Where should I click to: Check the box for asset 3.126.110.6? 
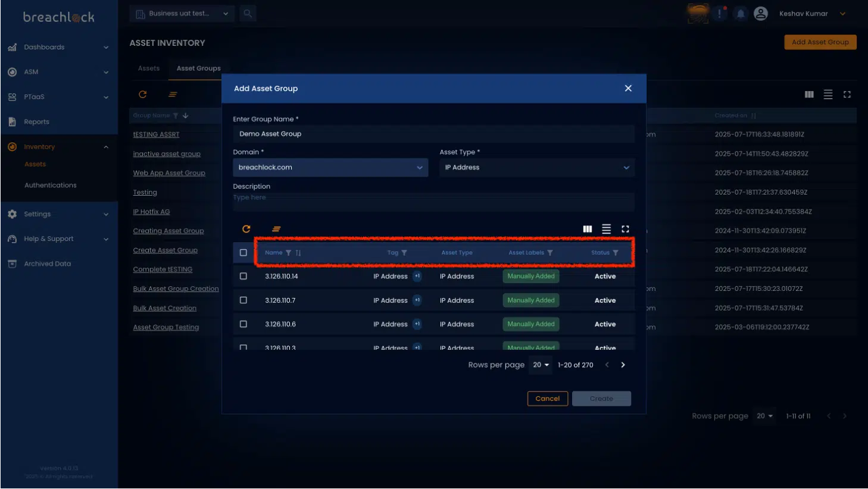pos(243,324)
